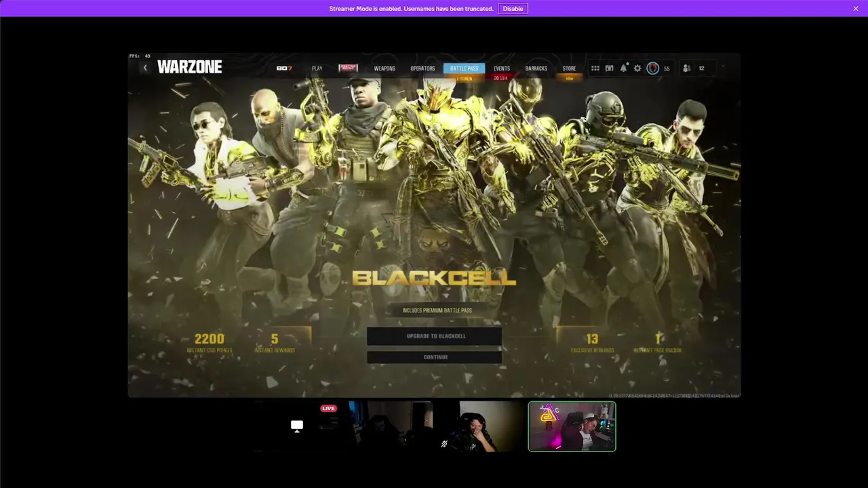Click the Continue button
The height and width of the screenshot is (488, 868).
[434, 357]
